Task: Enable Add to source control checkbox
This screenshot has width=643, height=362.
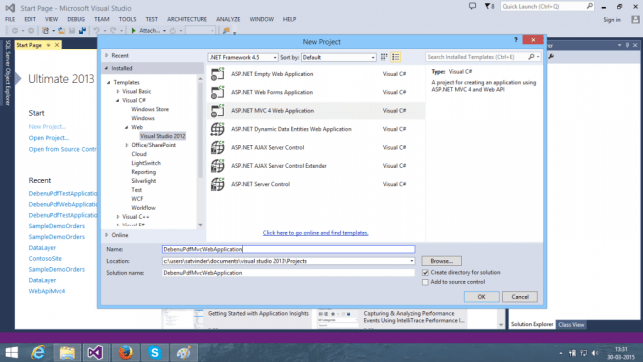Action: (425, 282)
